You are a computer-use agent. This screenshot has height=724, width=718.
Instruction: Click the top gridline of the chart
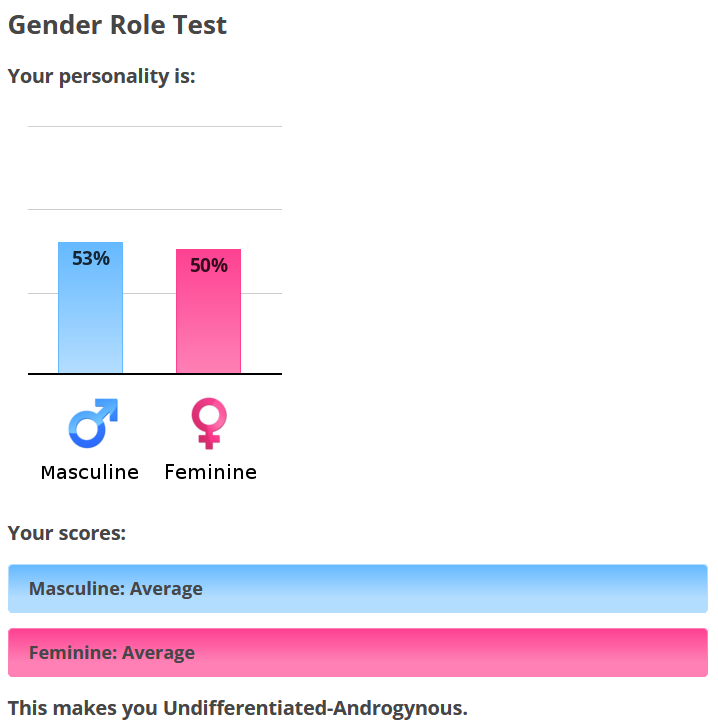[x=155, y=126]
